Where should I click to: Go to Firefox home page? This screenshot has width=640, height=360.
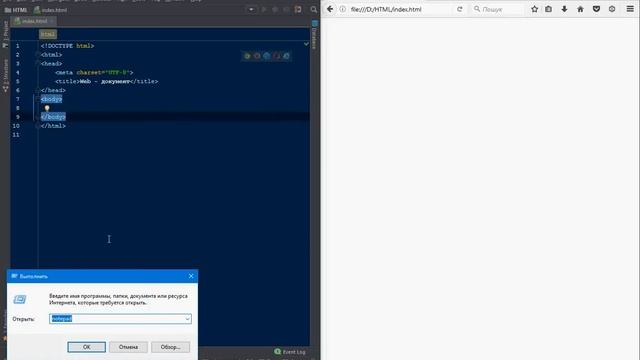580,9
